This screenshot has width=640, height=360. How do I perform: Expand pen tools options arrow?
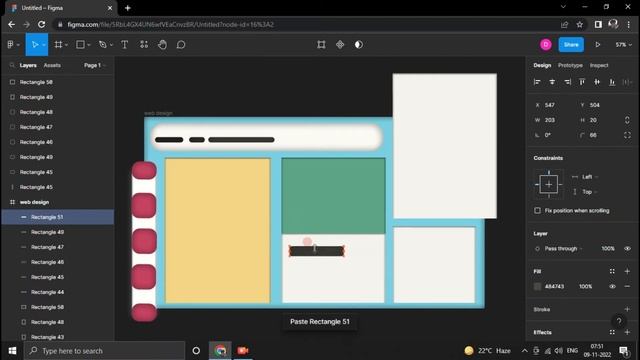[x=111, y=45]
